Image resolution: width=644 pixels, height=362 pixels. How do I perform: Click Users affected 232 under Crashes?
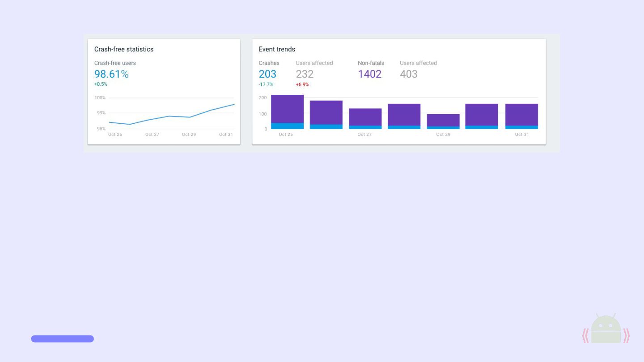(305, 74)
